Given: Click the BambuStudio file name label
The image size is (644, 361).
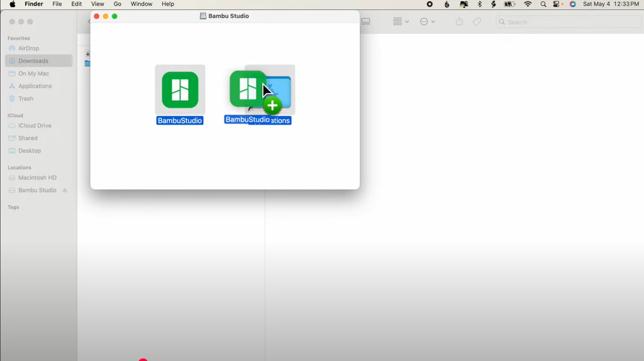Looking at the screenshot, I should click(x=180, y=120).
